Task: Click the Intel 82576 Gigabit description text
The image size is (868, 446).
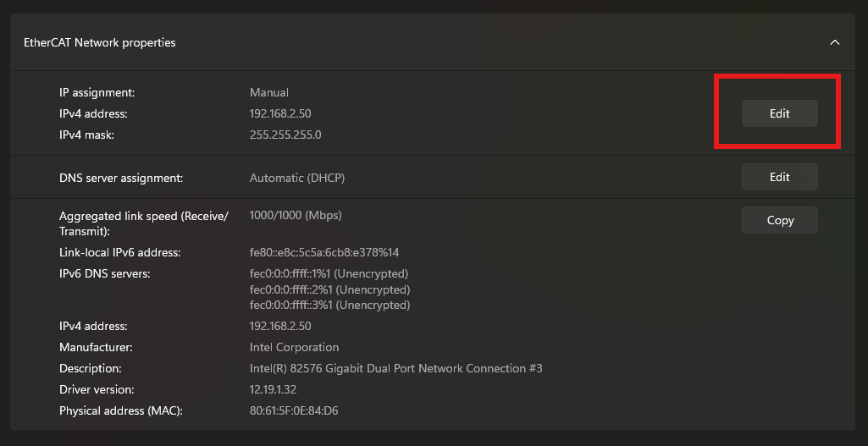Action: pyautogui.click(x=395, y=368)
